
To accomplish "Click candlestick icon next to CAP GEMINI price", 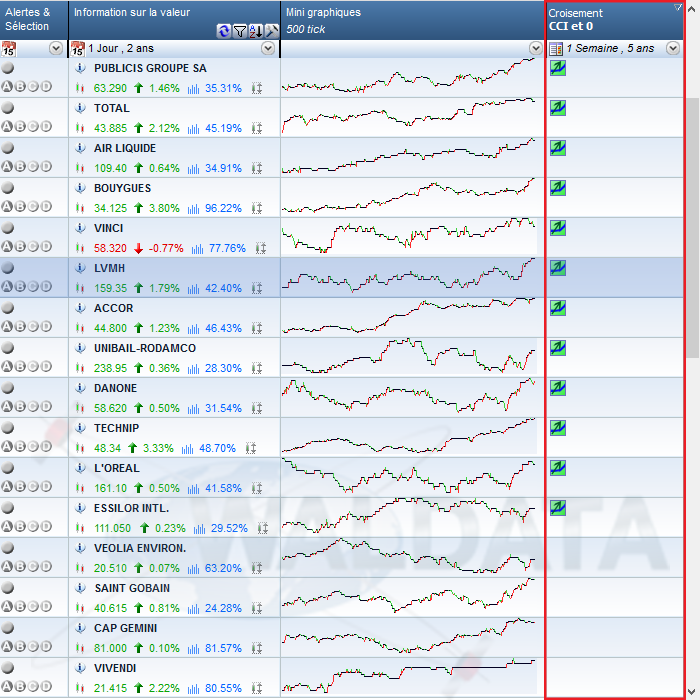I will tap(80, 648).
